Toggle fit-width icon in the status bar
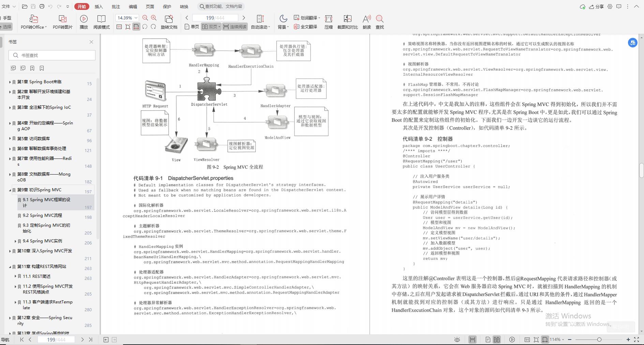 (x=545, y=340)
